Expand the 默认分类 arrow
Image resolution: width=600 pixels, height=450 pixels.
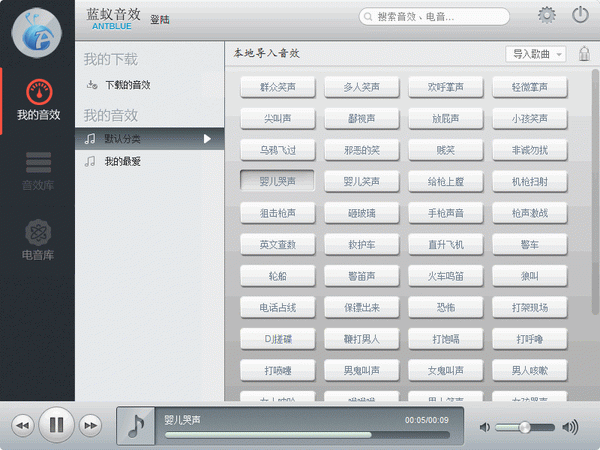click(207, 139)
